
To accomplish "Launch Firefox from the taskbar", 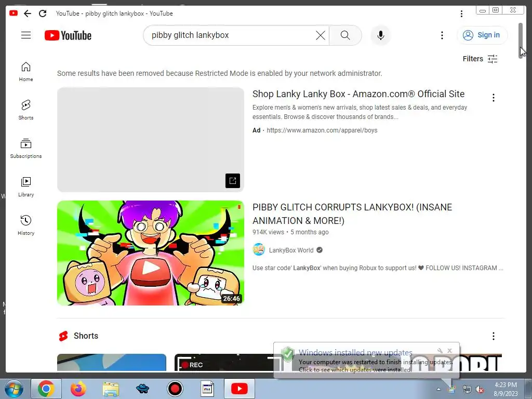I will pos(78,389).
